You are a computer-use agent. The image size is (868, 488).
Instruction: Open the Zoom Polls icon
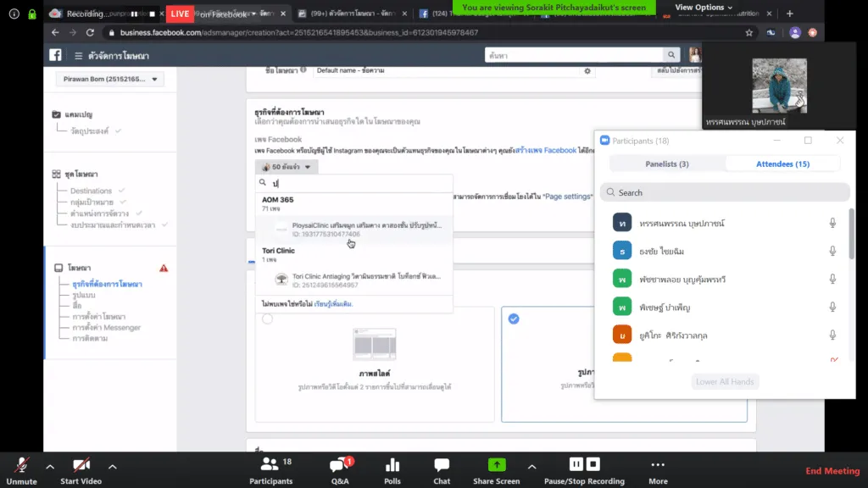[392, 465]
